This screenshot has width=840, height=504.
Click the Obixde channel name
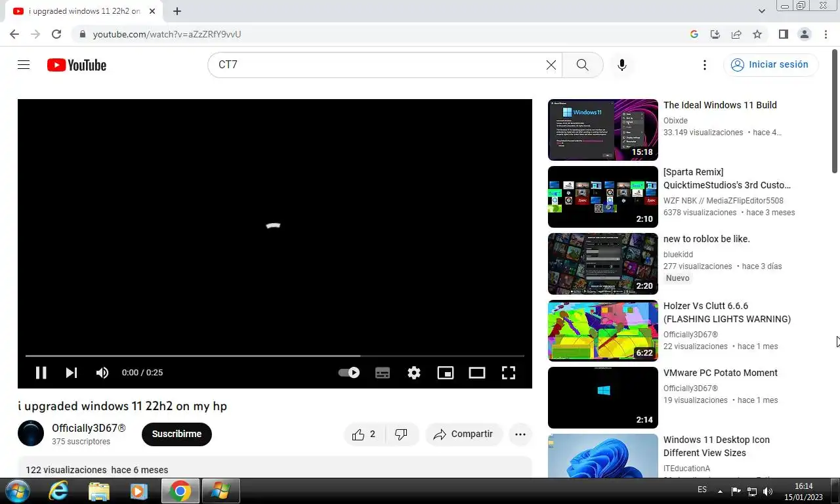(675, 121)
